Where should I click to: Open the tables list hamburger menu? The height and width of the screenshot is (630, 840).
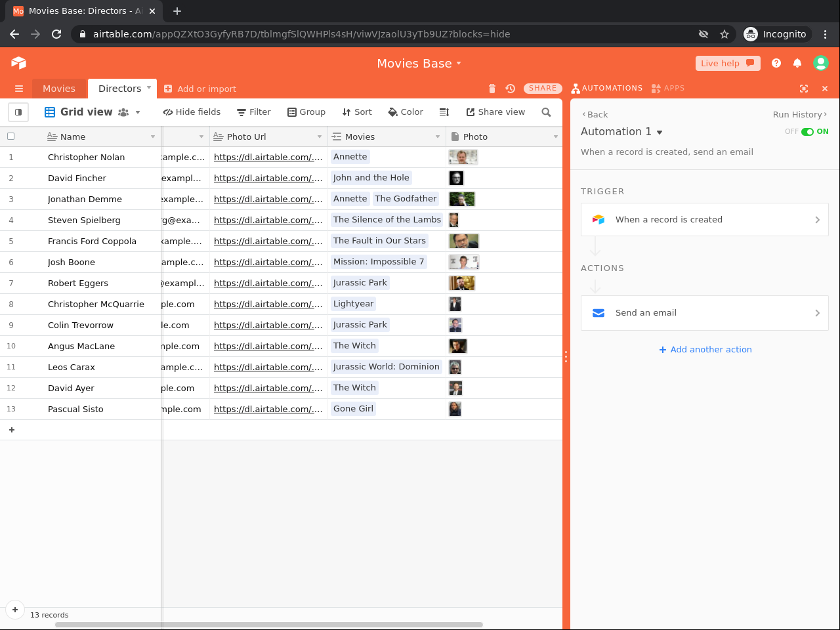coord(19,89)
